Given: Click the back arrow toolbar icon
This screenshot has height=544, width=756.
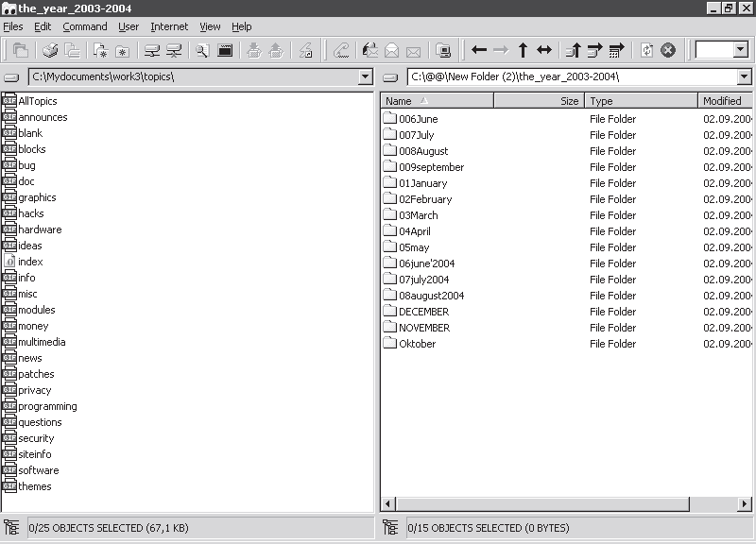Looking at the screenshot, I should pos(479,50).
